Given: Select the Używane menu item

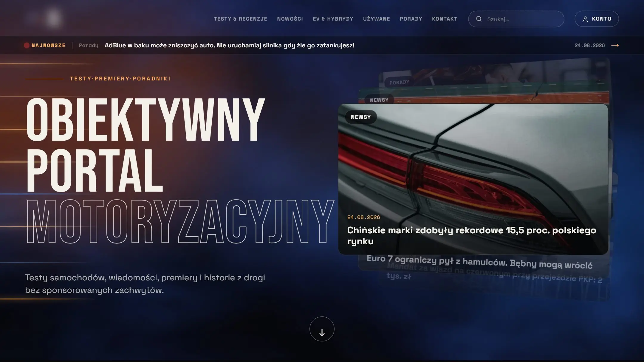Looking at the screenshot, I should pos(376,19).
